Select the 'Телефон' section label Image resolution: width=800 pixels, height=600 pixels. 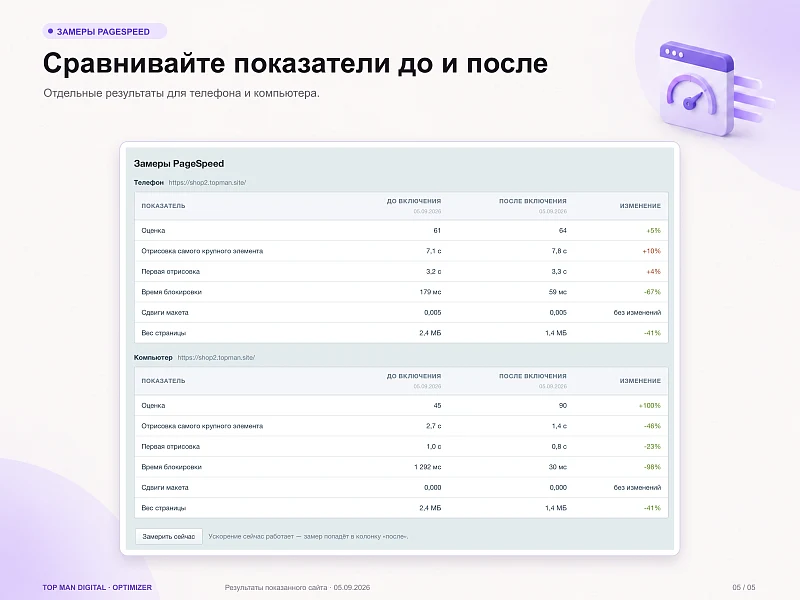[149, 182]
